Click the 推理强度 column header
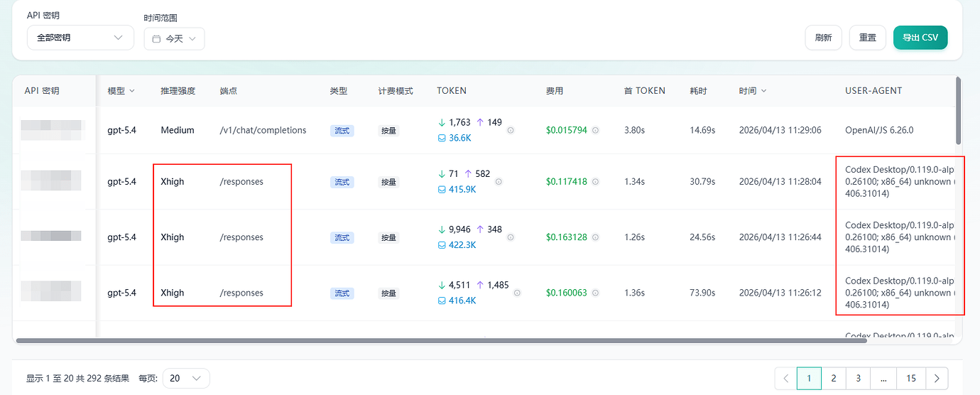This screenshot has width=980, height=395. [178, 91]
